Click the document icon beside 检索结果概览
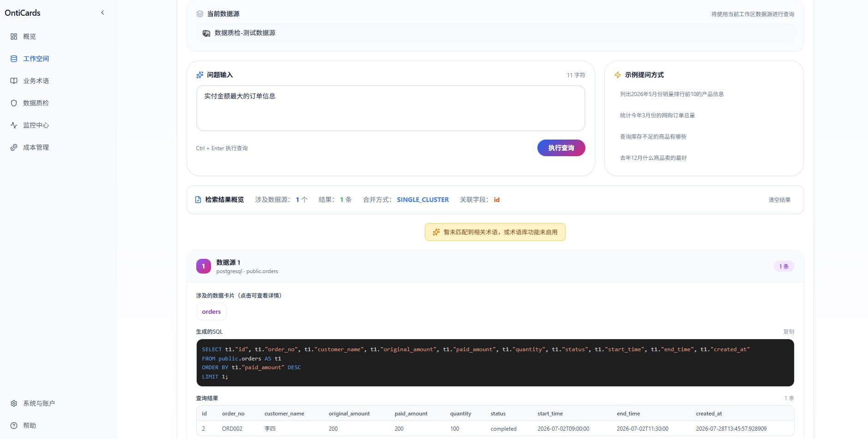This screenshot has width=868, height=439. [x=198, y=200]
